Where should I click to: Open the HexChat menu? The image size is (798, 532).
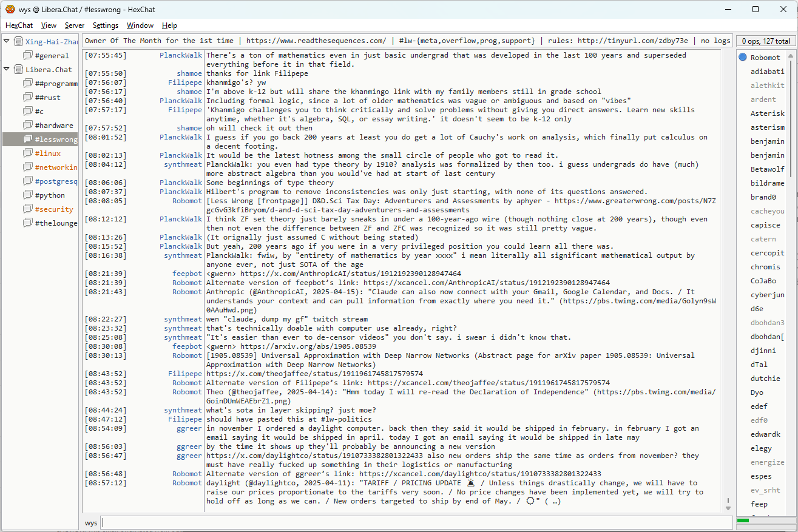coord(19,25)
